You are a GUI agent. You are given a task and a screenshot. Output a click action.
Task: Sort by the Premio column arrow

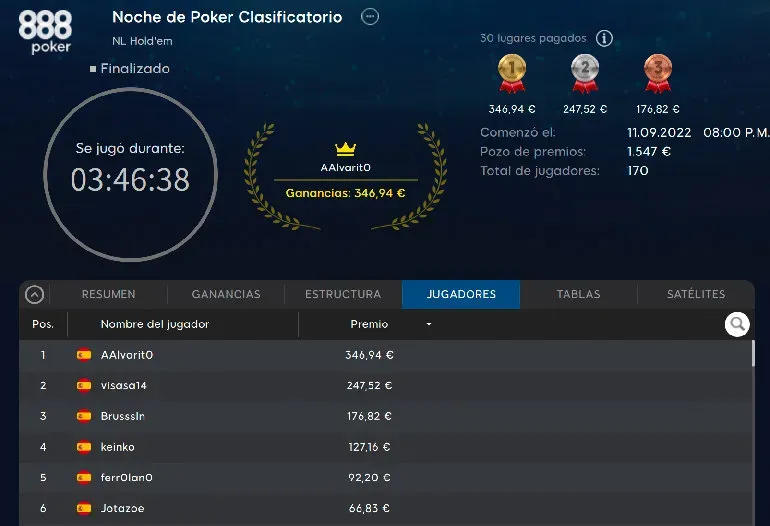point(429,324)
